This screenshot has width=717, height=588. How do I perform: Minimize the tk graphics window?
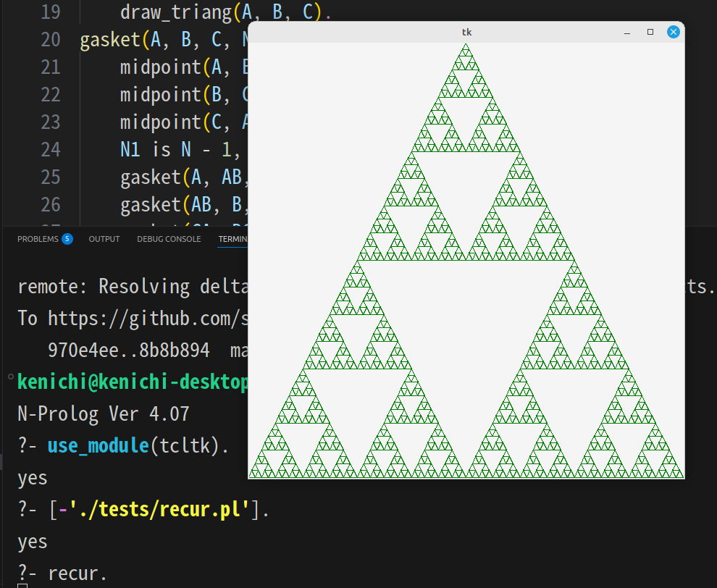pos(626,32)
